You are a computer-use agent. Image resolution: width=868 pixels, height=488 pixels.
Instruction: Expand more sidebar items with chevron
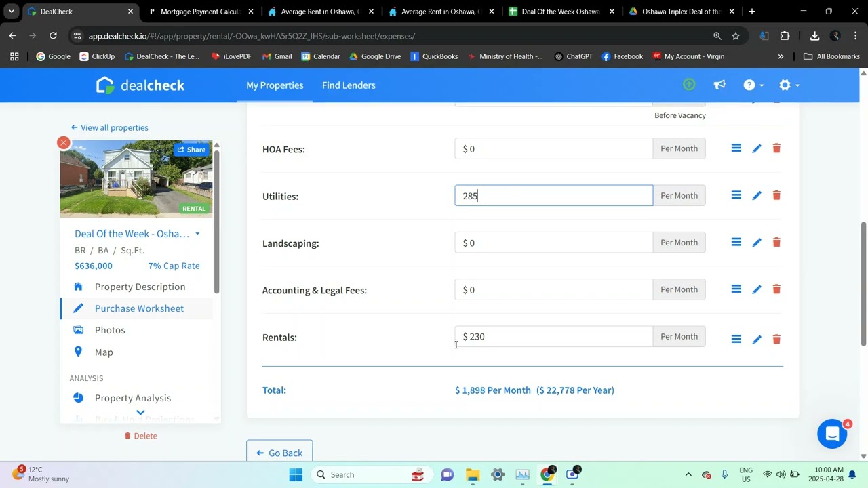point(140,412)
